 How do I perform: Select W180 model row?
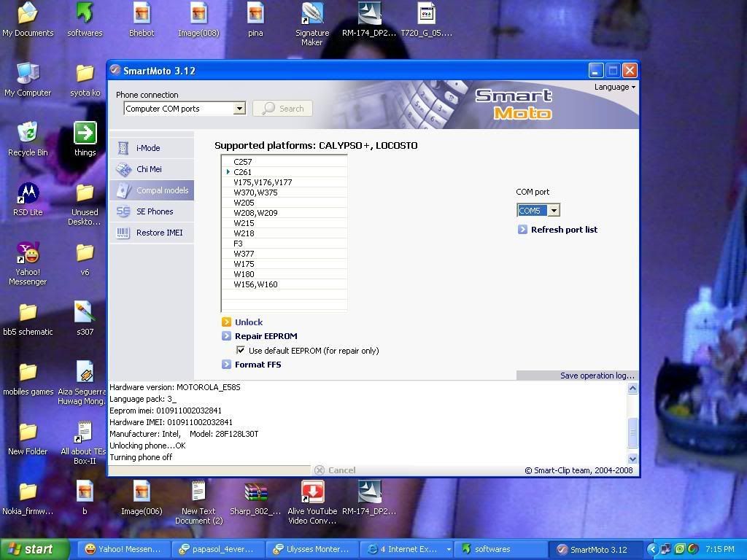285,274
